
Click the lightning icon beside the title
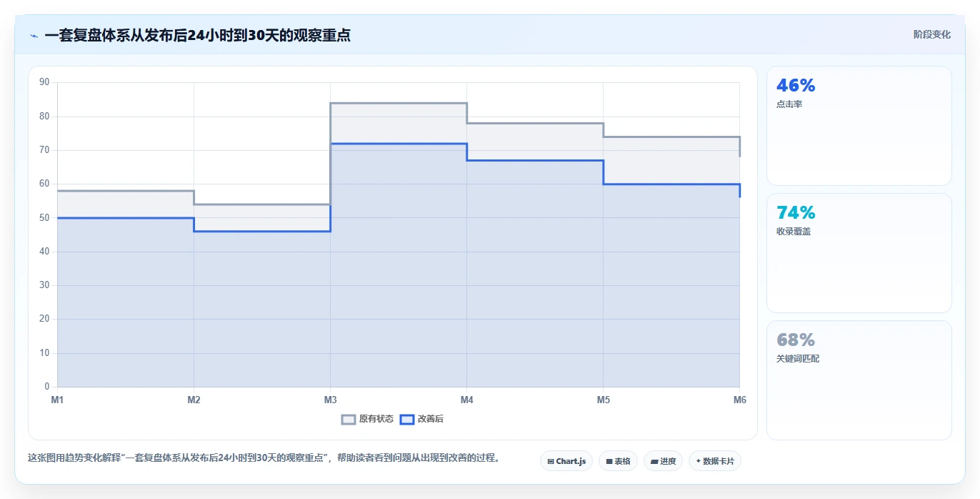tap(34, 36)
